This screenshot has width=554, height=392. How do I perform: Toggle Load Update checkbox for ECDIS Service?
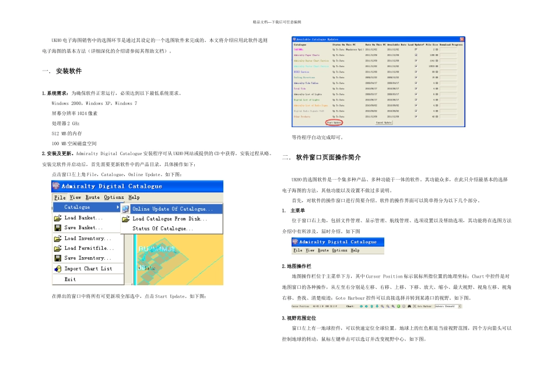click(416, 72)
